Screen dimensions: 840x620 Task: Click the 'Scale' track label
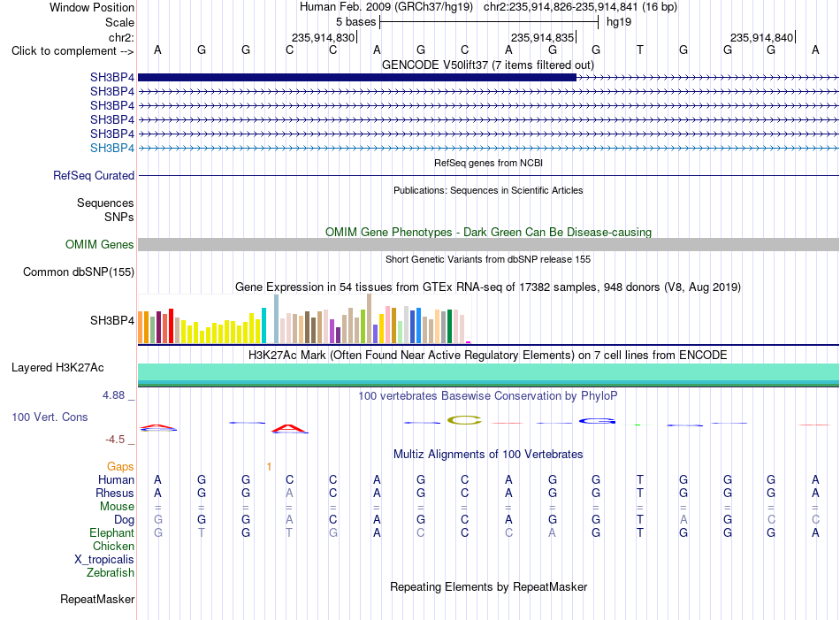(119, 22)
